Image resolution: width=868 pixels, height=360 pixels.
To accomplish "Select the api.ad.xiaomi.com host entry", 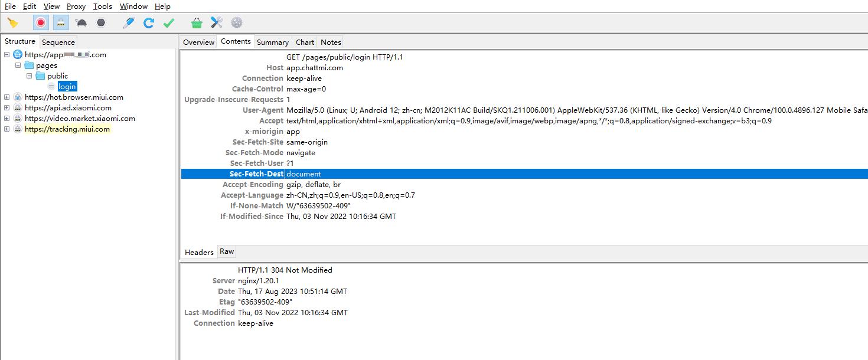I will [68, 108].
